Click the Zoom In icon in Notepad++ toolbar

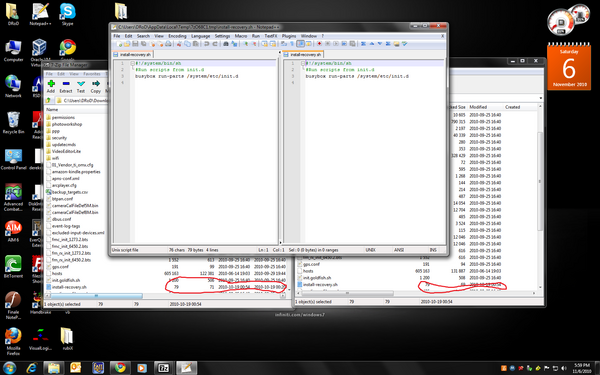click(x=246, y=44)
